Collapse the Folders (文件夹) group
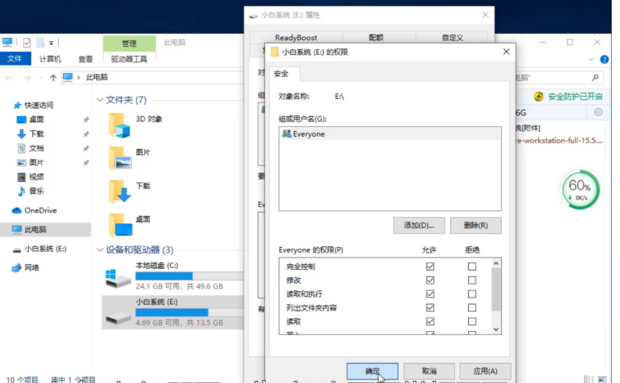Image resolution: width=620 pixels, height=383 pixels. (x=100, y=100)
